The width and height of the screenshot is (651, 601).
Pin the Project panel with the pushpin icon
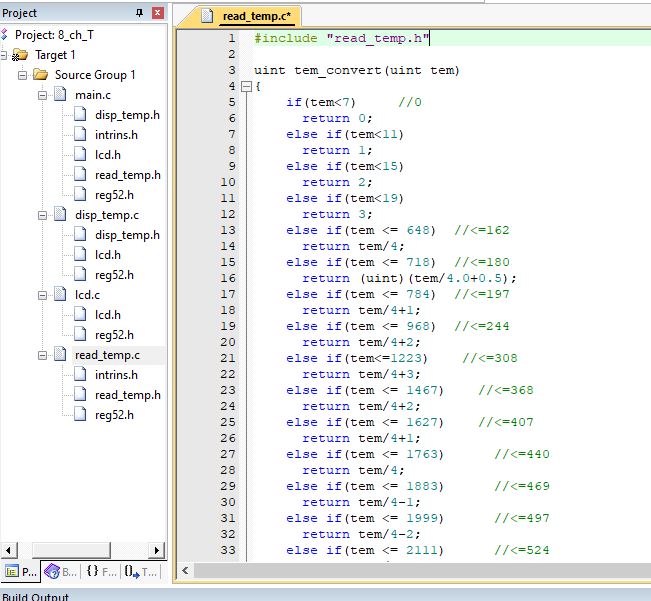[x=140, y=13]
